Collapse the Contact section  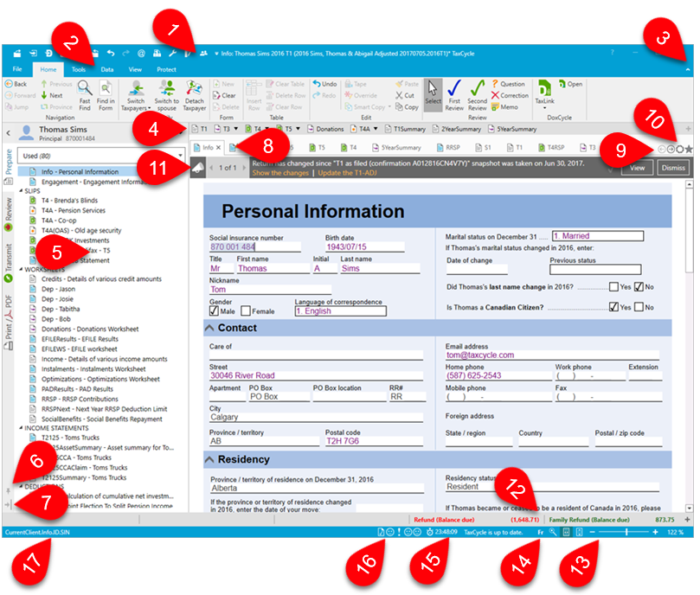pos(210,329)
